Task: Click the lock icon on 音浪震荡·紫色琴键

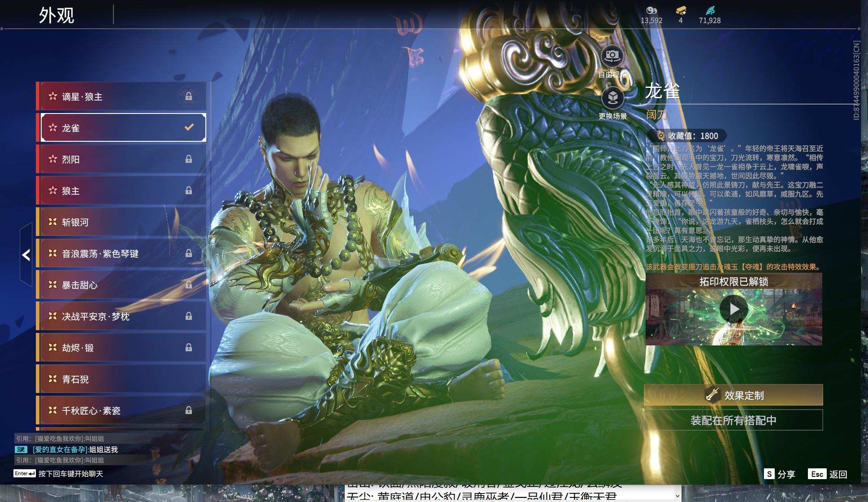Action: tap(189, 253)
